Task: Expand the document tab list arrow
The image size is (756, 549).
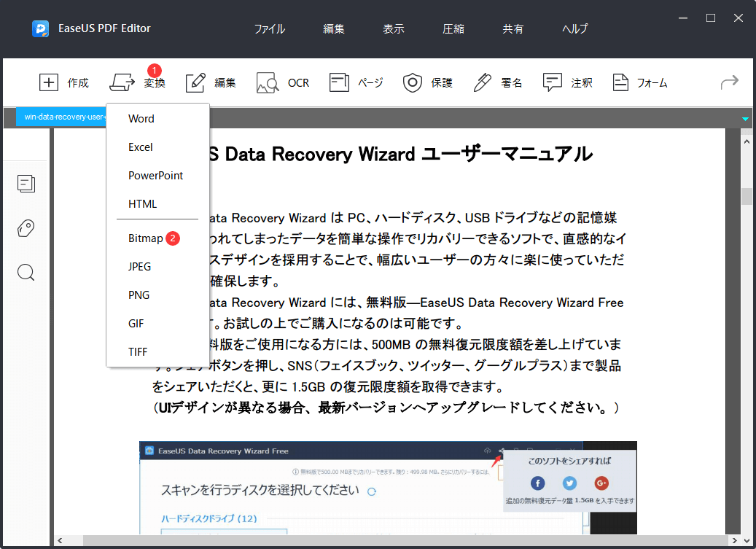Action: point(745,117)
